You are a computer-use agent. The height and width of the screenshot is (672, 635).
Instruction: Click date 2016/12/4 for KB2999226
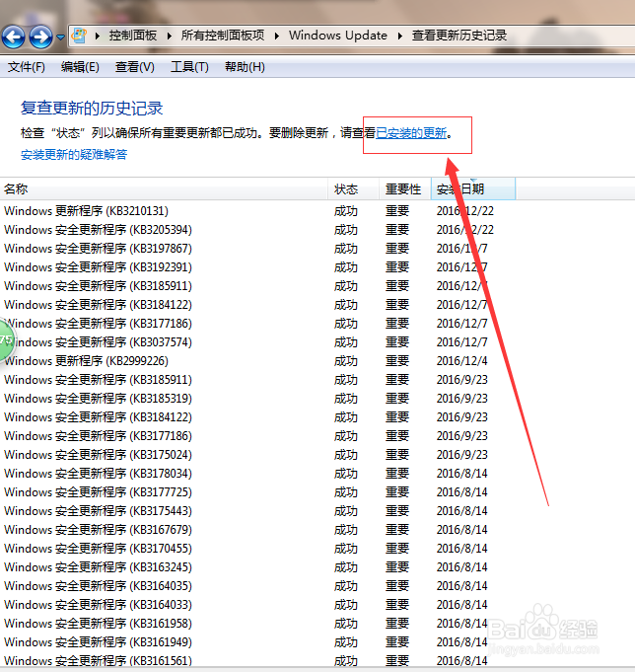(462, 361)
